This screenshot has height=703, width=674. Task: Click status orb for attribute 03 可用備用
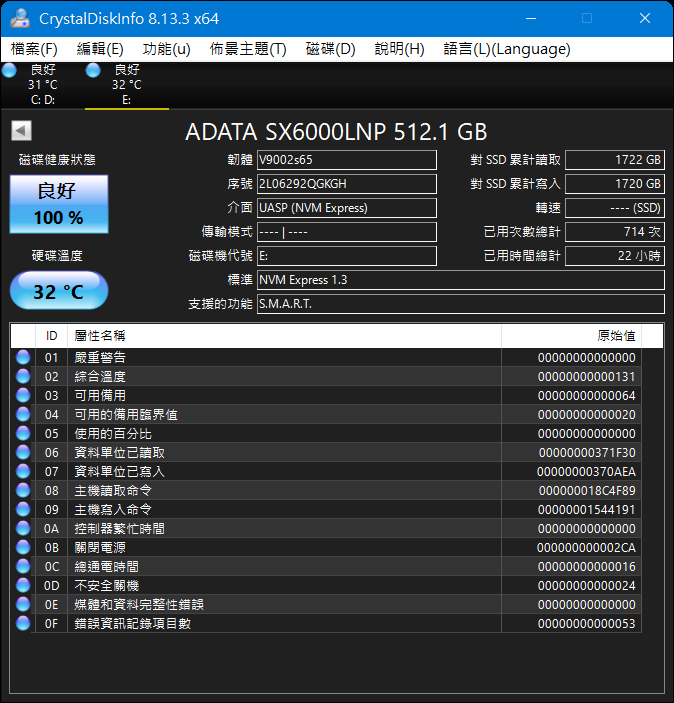coord(23,395)
